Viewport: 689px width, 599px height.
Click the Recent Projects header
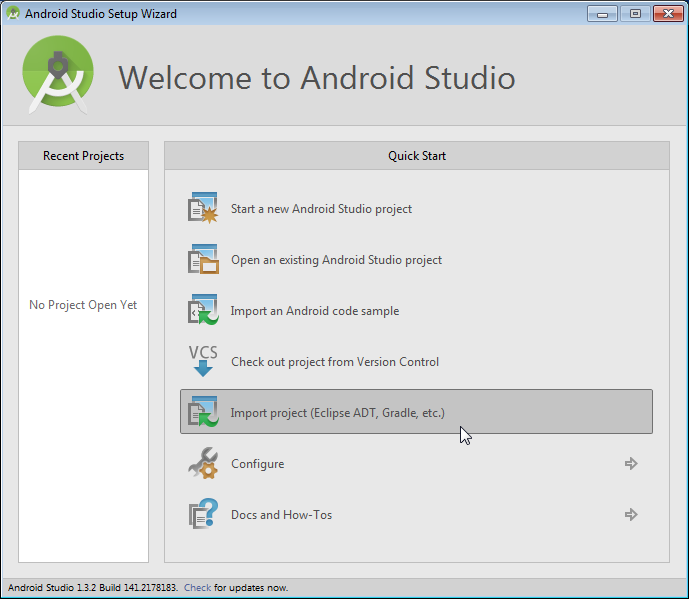[x=83, y=156]
